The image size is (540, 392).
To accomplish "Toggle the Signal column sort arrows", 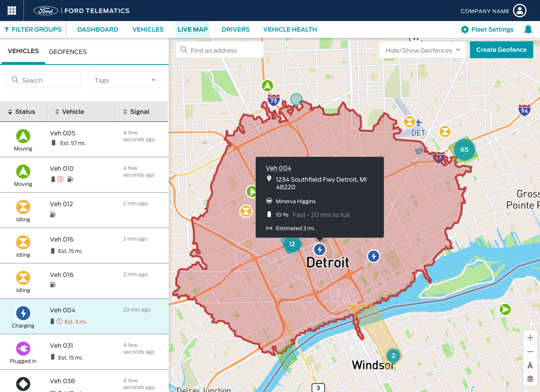I will point(125,111).
